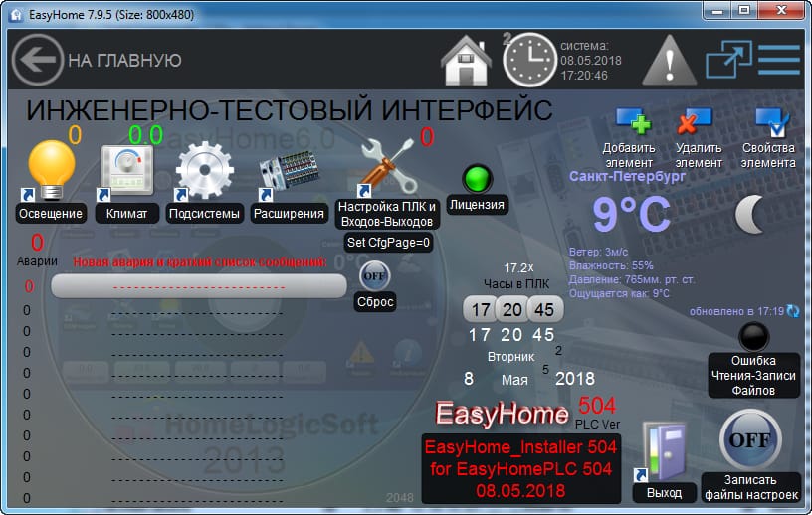Click the 9°C temperature reading

[631, 214]
